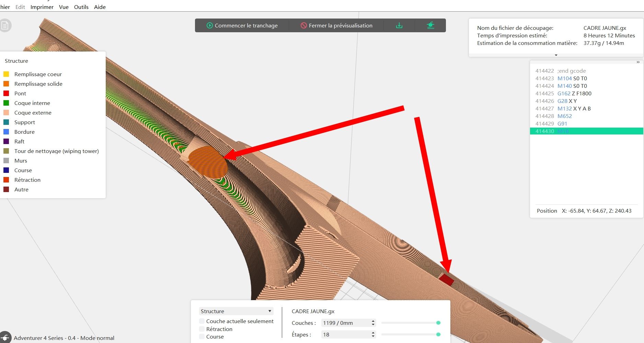Click Fermer la prévisualisation button
This screenshot has height=343, width=644.
tap(336, 25)
